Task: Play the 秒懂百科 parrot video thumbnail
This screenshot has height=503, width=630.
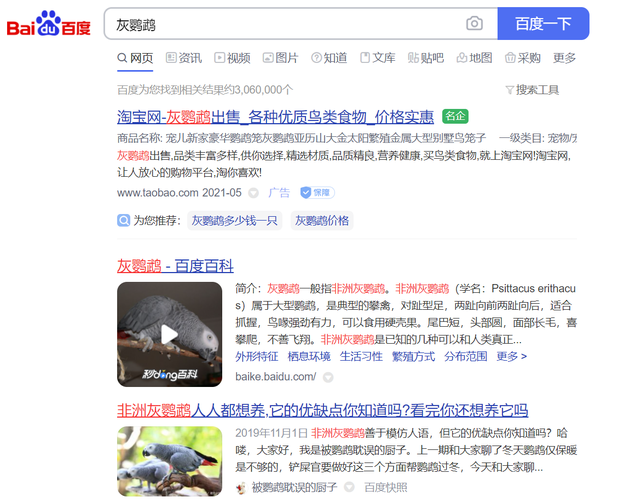Action: click(x=170, y=334)
